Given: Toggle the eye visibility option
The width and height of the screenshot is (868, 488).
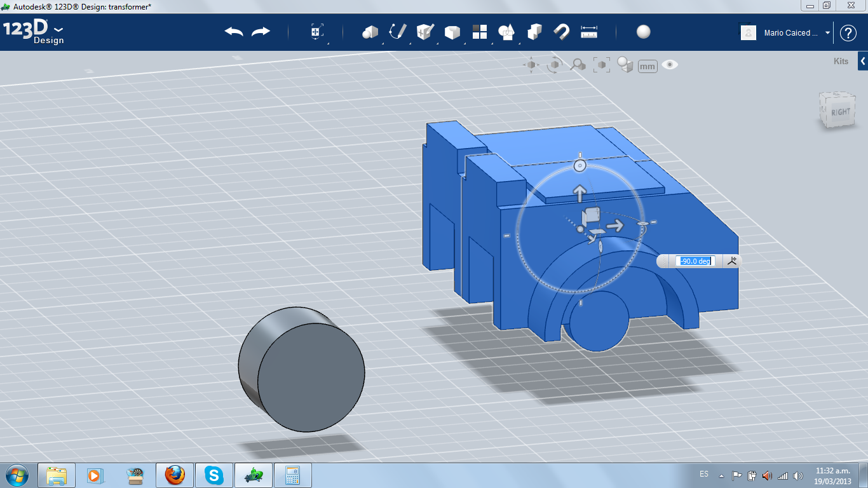Looking at the screenshot, I should click(670, 65).
